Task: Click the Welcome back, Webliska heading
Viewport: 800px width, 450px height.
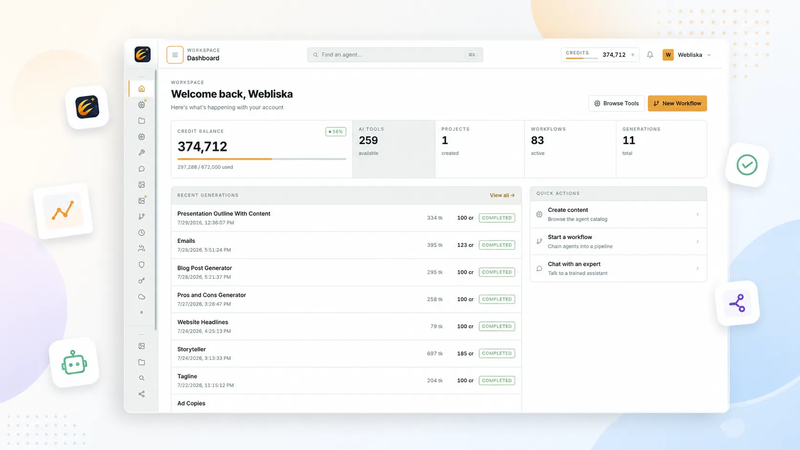Action: [232, 94]
